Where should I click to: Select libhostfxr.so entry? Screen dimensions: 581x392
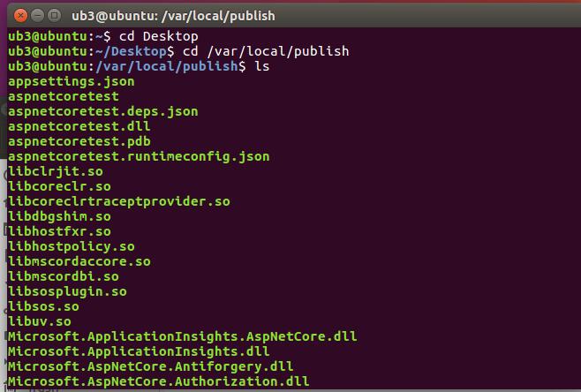pos(59,231)
